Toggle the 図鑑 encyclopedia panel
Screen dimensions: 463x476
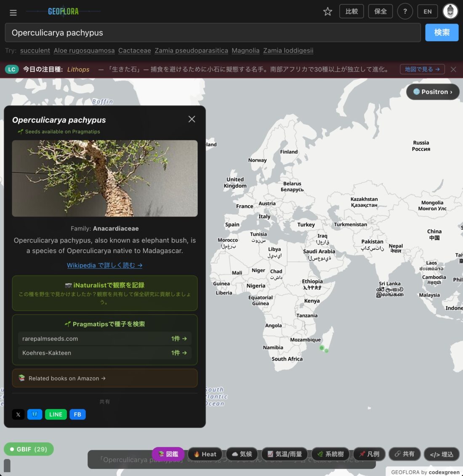168,454
